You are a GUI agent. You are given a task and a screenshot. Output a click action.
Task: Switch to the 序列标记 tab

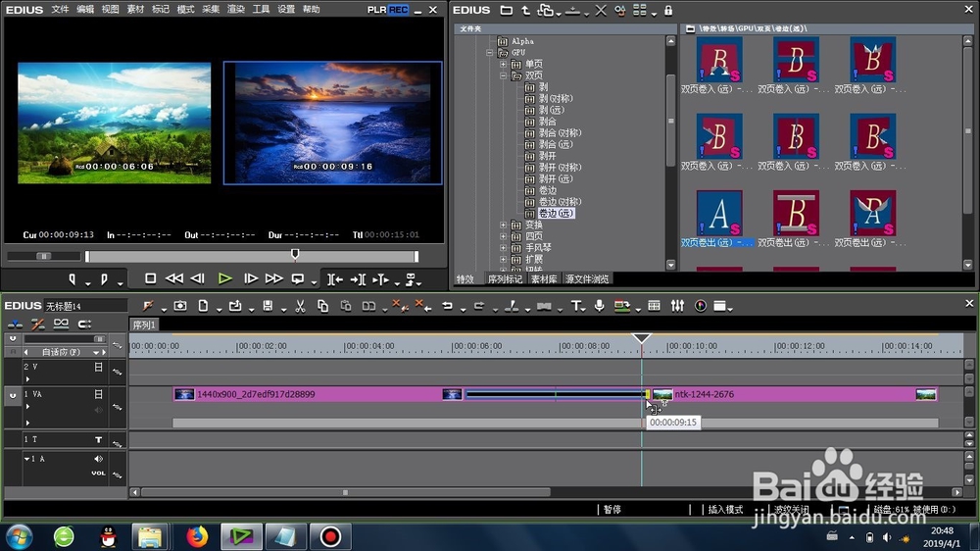point(505,279)
